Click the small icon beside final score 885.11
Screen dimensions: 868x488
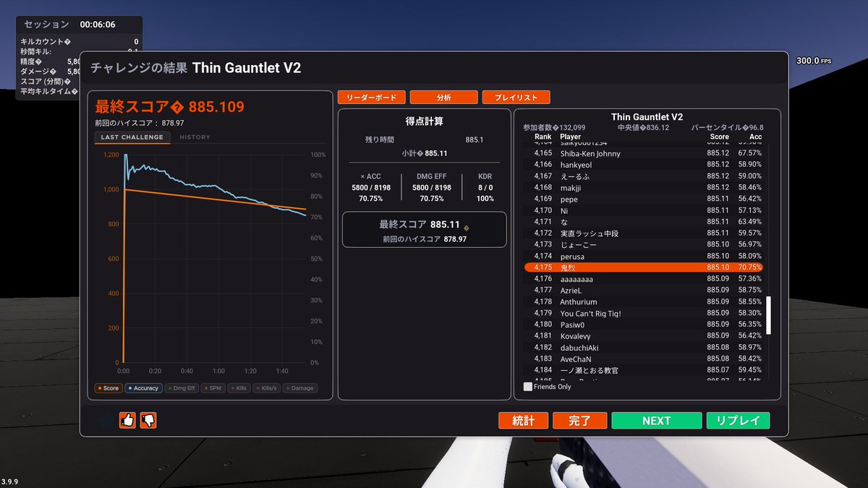click(x=466, y=228)
